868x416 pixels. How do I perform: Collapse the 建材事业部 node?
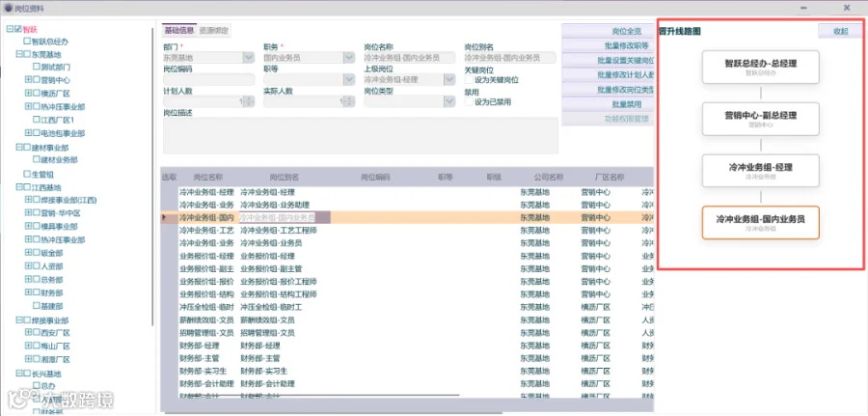click(19, 148)
